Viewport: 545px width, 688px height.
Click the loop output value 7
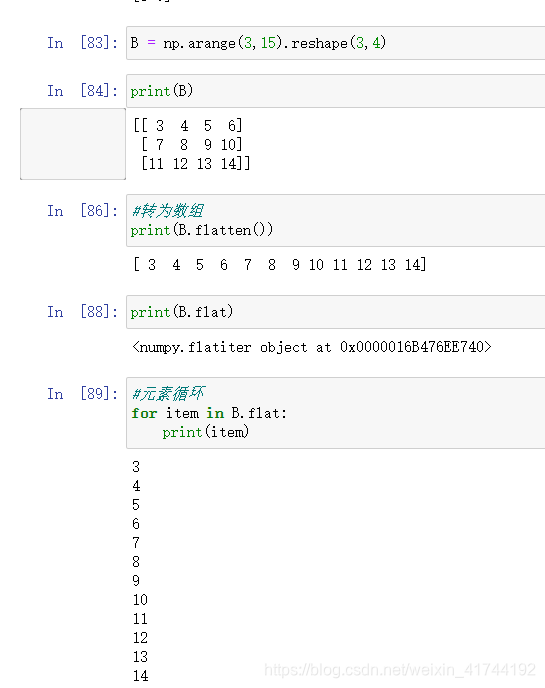coord(136,543)
